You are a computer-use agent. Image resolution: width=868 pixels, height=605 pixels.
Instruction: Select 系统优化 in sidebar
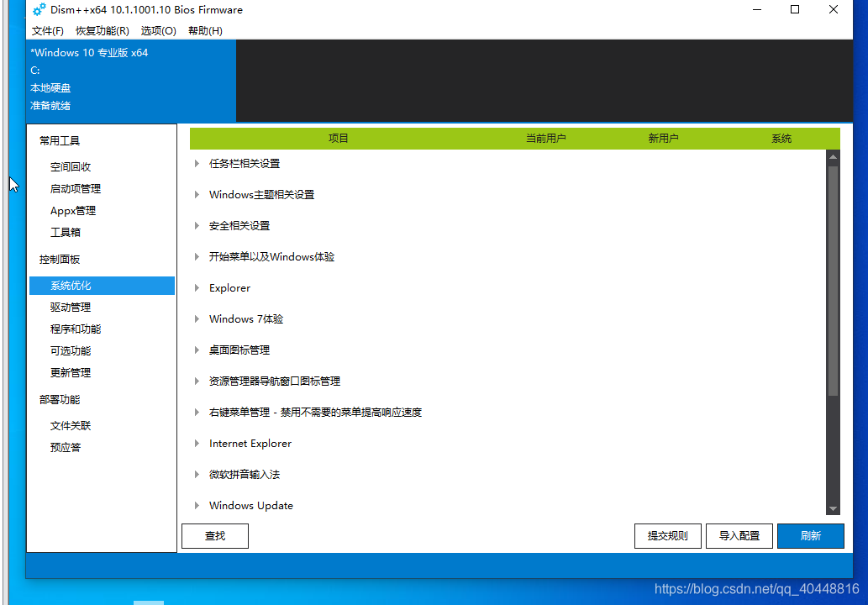point(102,286)
